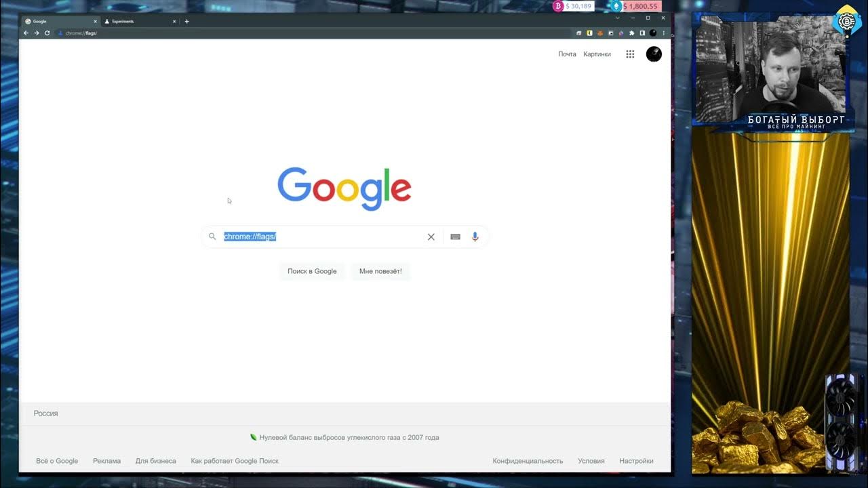Viewport: 868px width, 488px height.
Task: Toggle the browser side panel icon
Action: 642,33
